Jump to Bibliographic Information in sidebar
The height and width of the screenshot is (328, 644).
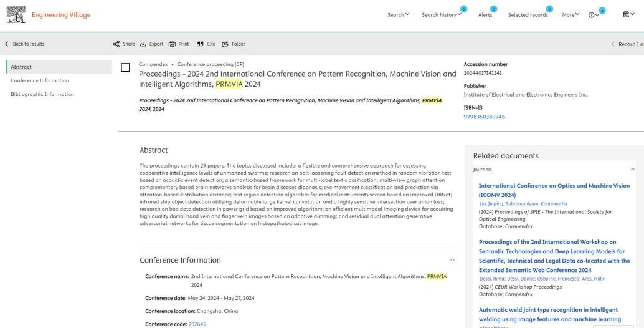42,94
